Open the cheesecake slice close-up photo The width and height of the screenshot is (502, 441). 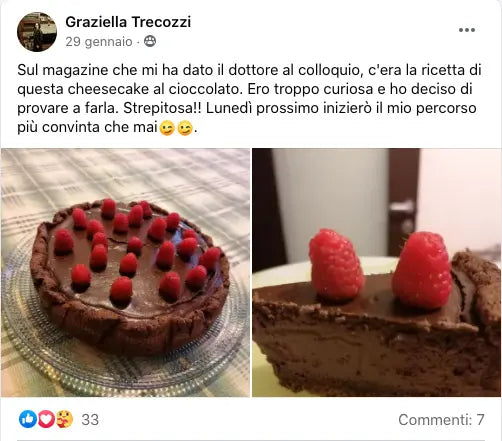point(376,272)
